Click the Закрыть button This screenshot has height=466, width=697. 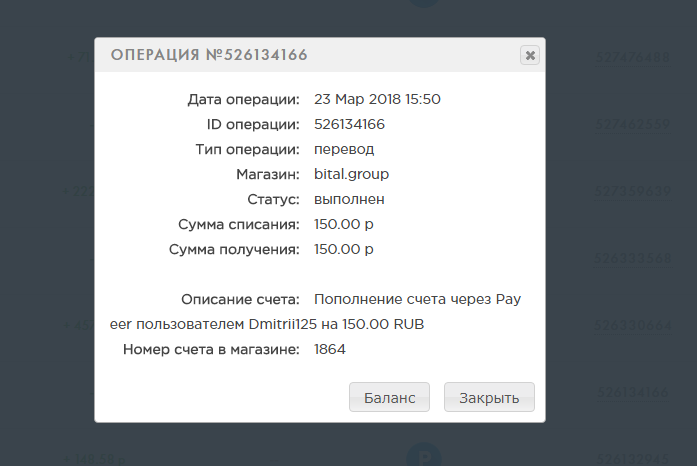point(489,397)
